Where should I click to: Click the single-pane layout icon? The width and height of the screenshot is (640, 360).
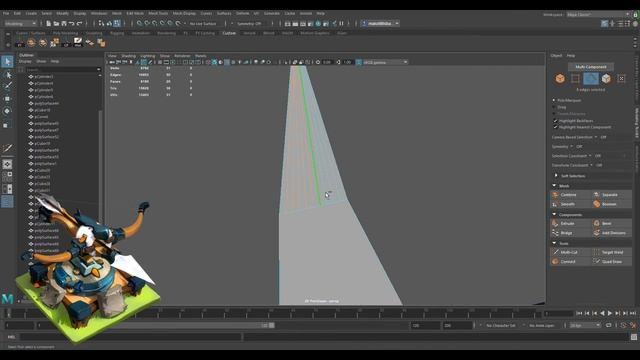[7, 164]
